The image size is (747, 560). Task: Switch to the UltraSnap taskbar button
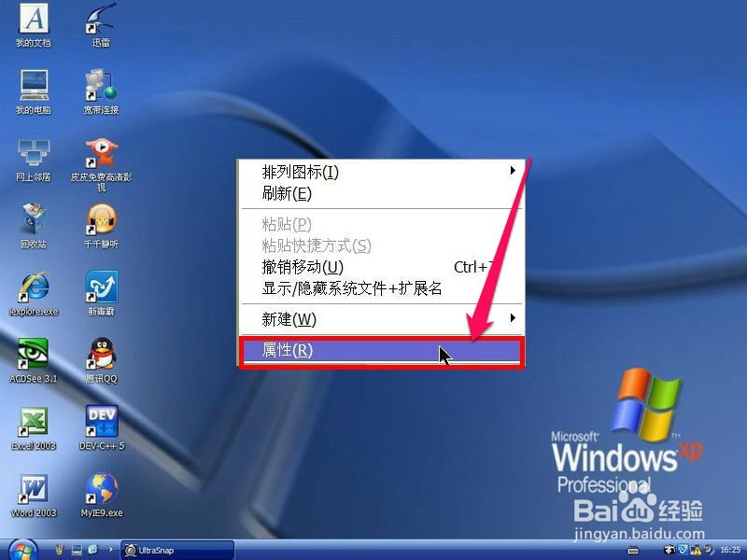[x=176, y=550]
